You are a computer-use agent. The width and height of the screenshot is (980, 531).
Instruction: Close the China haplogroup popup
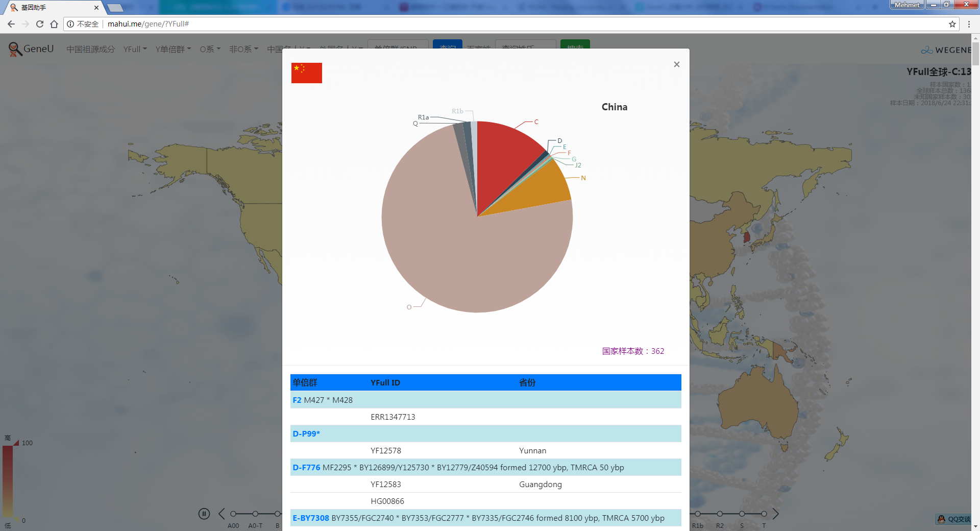pos(676,64)
